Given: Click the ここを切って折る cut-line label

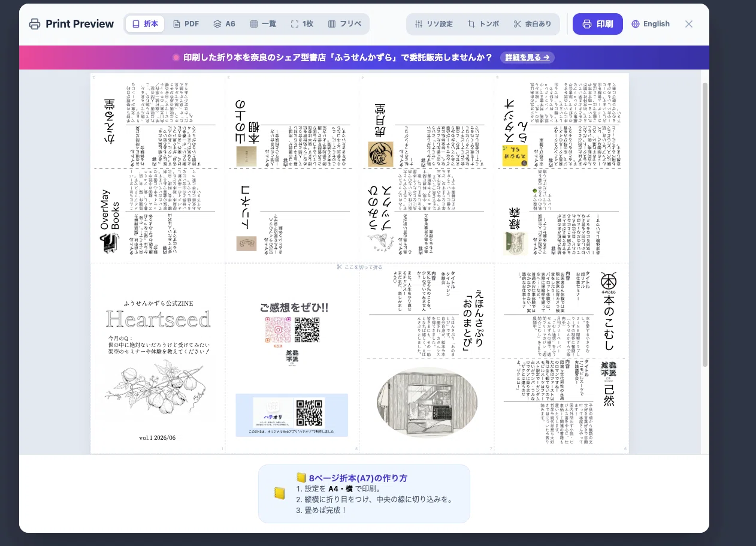Looking at the screenshot, I should (359, 267).
